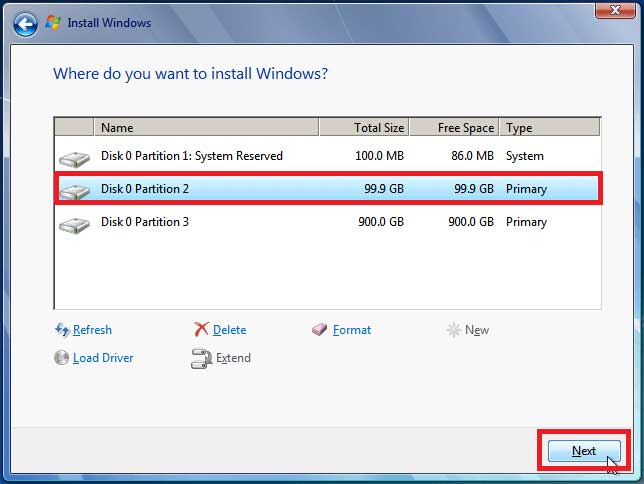Image resolution: width=644 pixels, height=484 pixels.
Task: Close the Install Windows dialog
Action: tap(615, 10)
